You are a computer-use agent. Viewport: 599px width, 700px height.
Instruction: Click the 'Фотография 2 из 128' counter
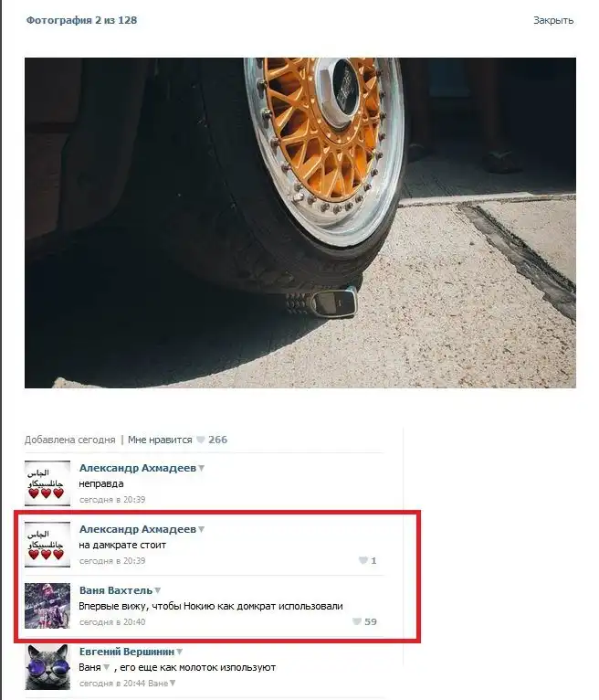point(81,20)
